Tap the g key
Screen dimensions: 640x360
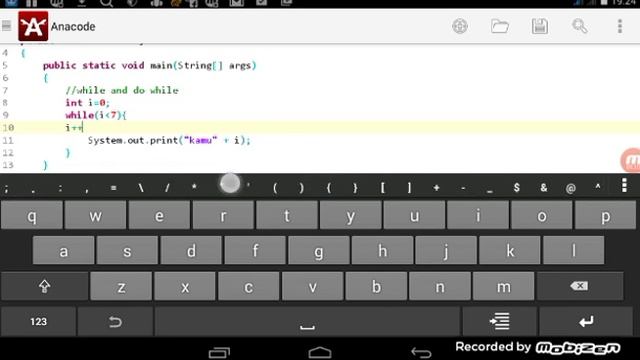[318, 250]
